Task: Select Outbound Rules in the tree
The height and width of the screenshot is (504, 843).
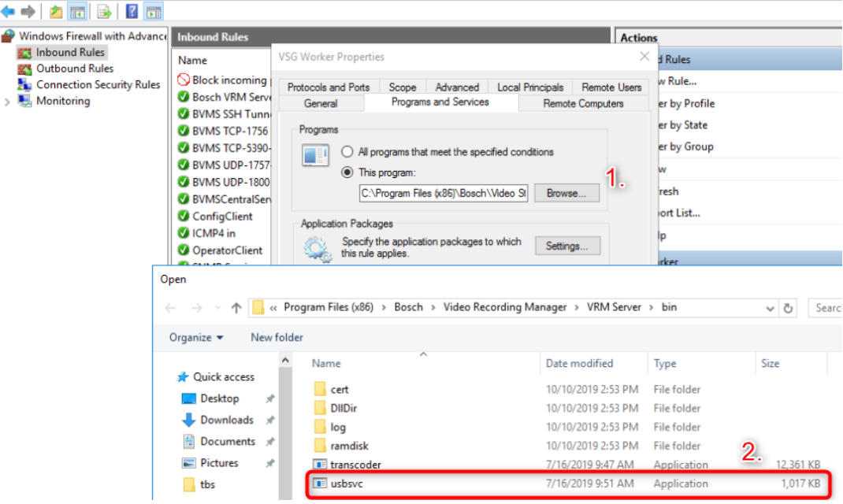Action: click(75, 69)
